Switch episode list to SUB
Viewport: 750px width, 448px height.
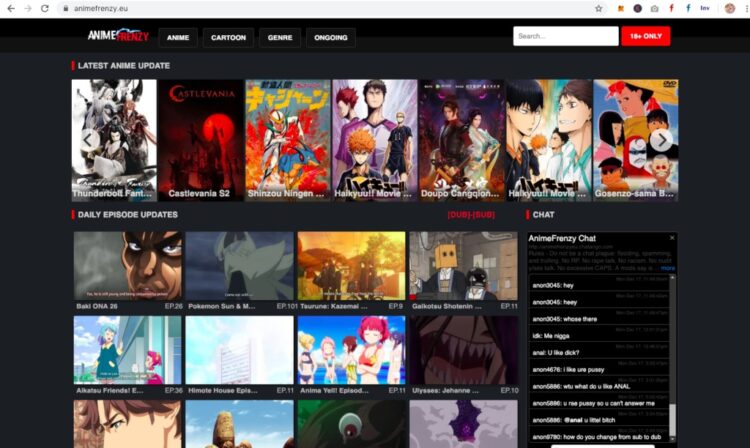tap(483, 215)
